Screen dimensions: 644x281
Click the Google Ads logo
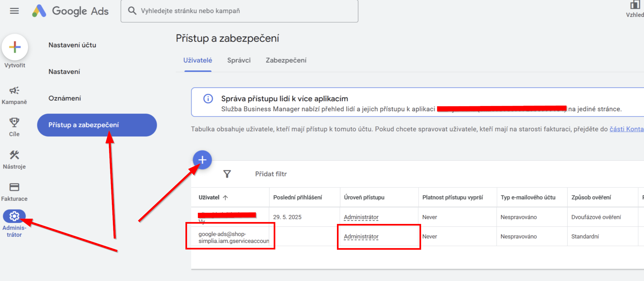click(x=70, y=11)
